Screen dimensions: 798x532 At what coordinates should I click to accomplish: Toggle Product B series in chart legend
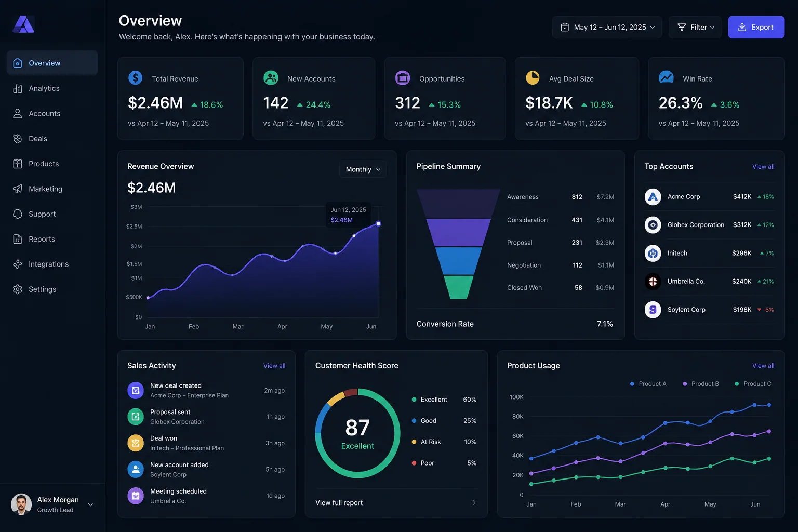[700, 384]
